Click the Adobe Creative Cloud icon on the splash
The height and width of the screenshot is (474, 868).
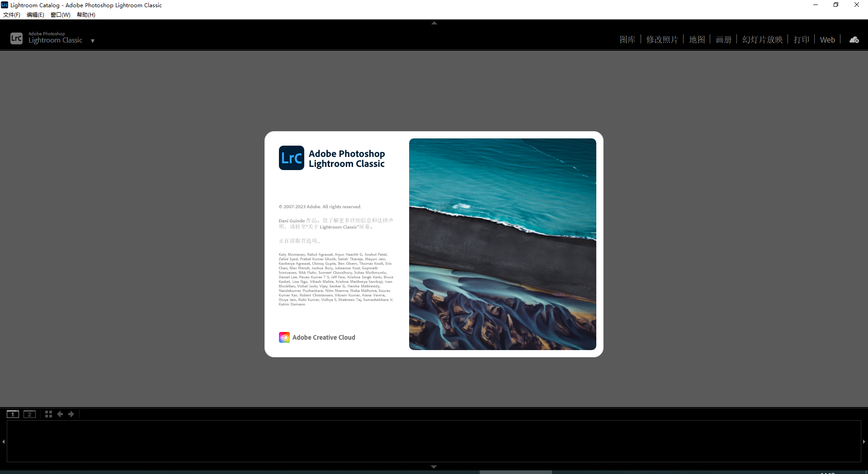(x=284, y=337)
